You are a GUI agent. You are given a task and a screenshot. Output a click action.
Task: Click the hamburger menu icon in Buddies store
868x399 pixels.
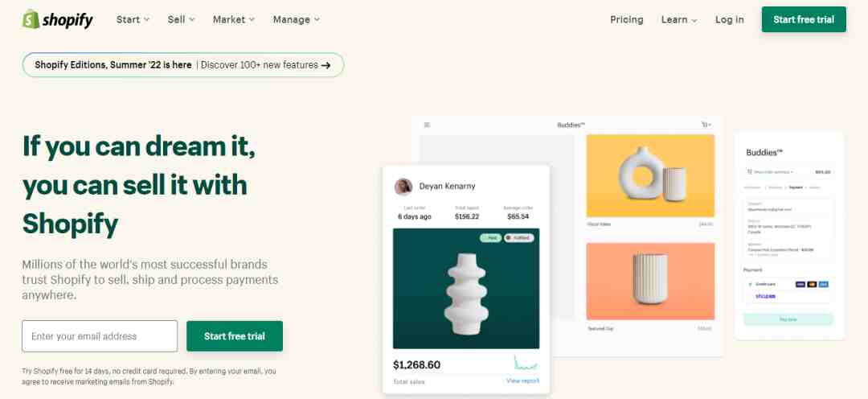point(427,125)
